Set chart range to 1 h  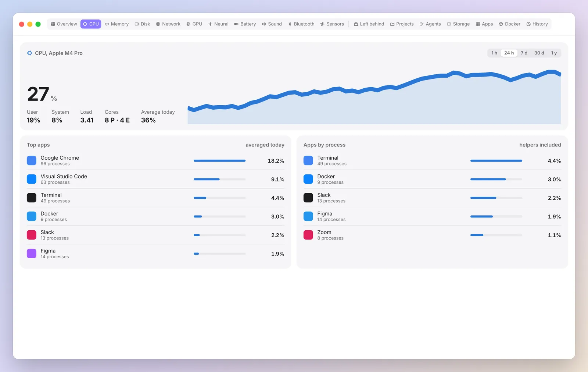(x=494, y=53)
